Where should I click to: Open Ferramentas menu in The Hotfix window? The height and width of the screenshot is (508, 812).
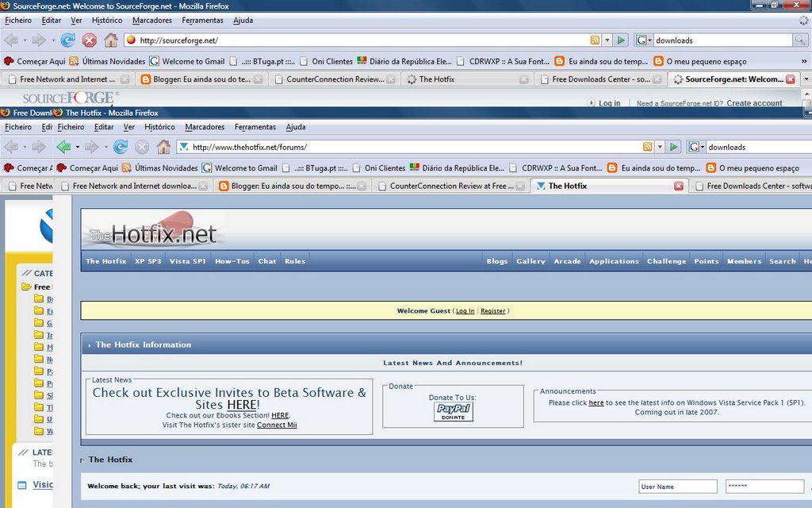[x=255, y=127]
